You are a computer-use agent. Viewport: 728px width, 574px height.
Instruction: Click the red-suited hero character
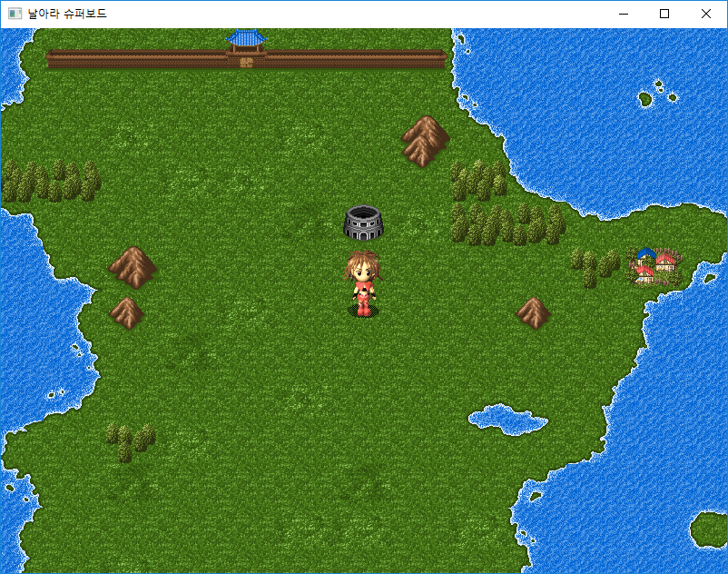[363, 284]
